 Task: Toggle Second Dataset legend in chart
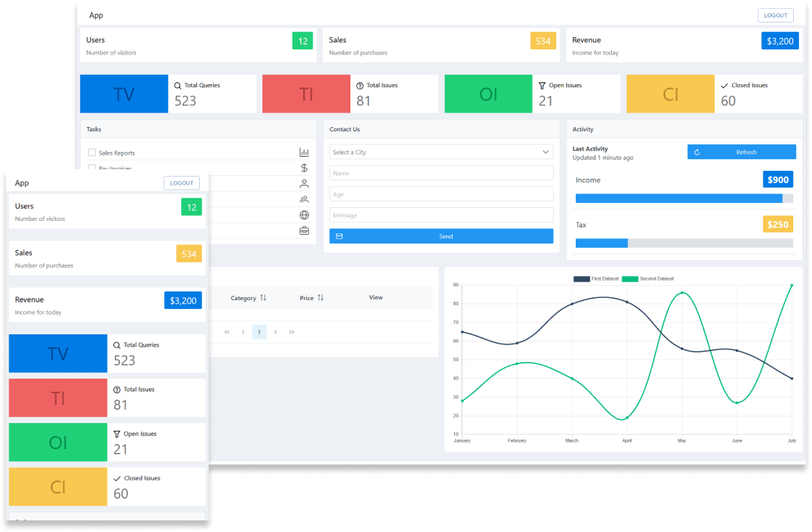click(x=648, y=279)
